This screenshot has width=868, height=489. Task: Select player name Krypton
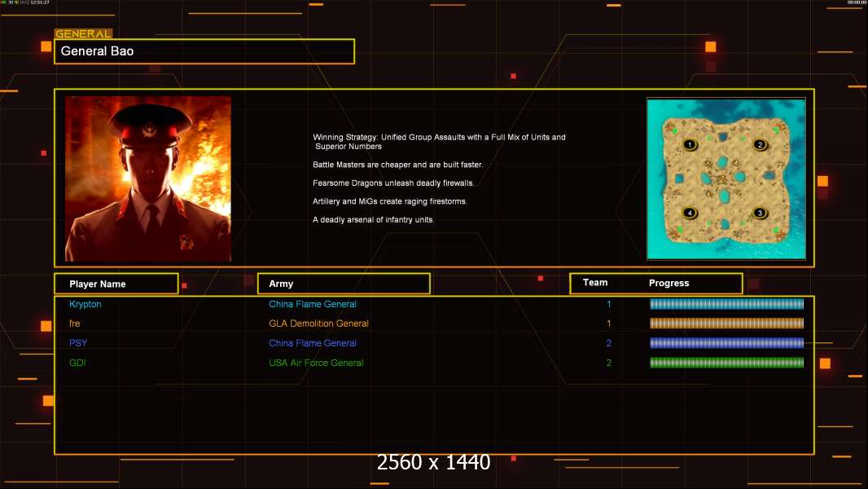[85, 304]
